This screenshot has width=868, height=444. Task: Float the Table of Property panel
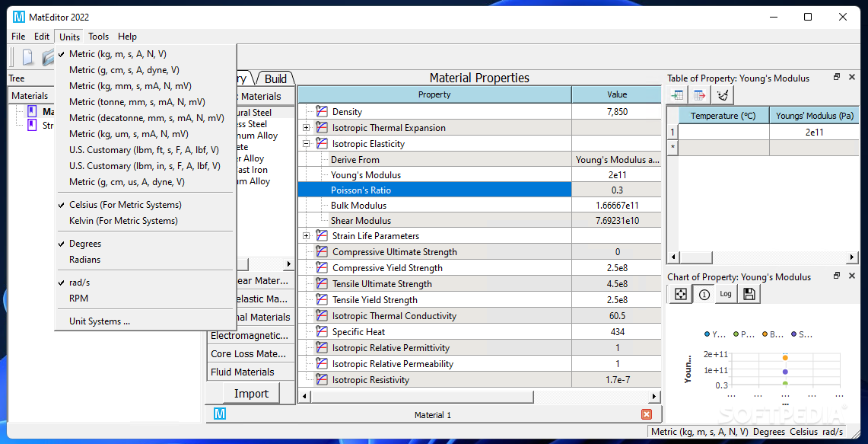(837, 78)
